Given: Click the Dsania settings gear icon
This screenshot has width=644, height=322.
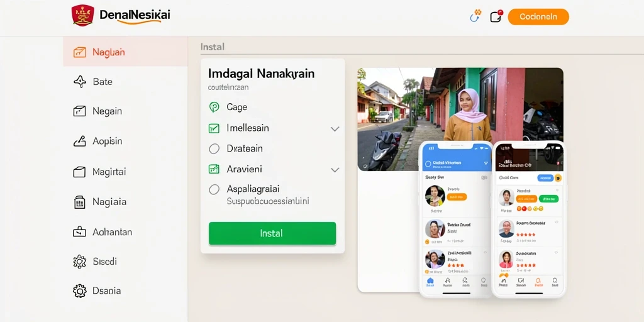Looking at the screenshot, I should pyautogui.click(x=79, y=291).
